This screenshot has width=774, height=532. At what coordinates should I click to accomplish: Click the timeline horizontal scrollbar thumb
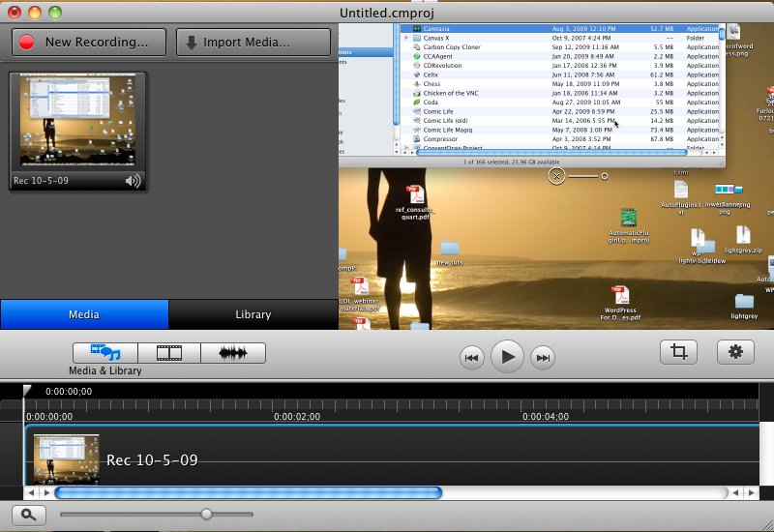[248, 493]
